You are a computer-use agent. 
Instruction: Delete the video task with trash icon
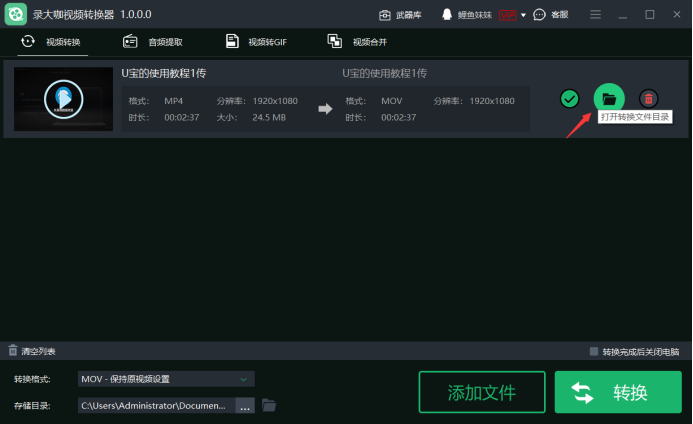tap(649, 98)
